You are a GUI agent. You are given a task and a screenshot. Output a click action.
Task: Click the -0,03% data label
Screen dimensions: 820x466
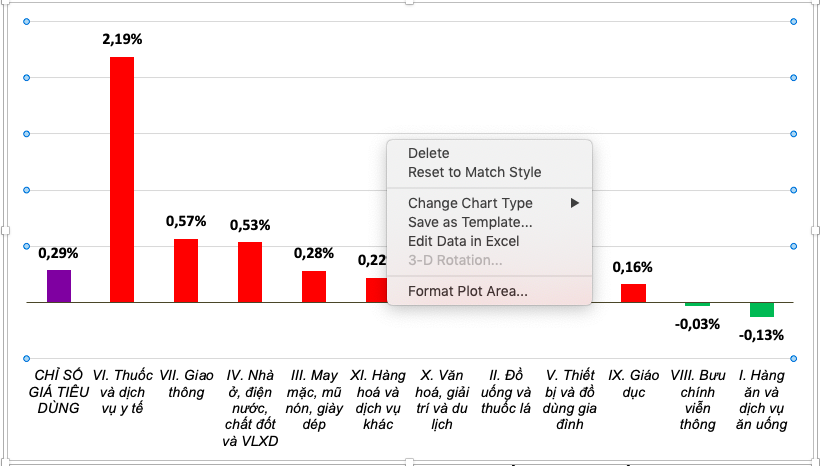[x=697, y=323]
